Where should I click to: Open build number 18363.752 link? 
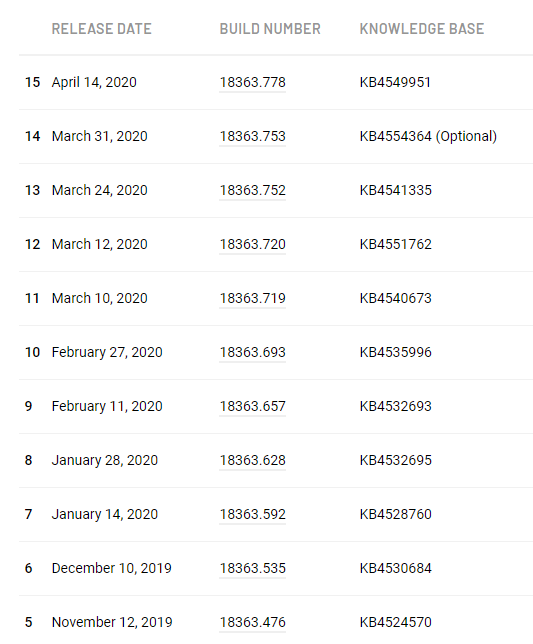click(x=253, y=190)
